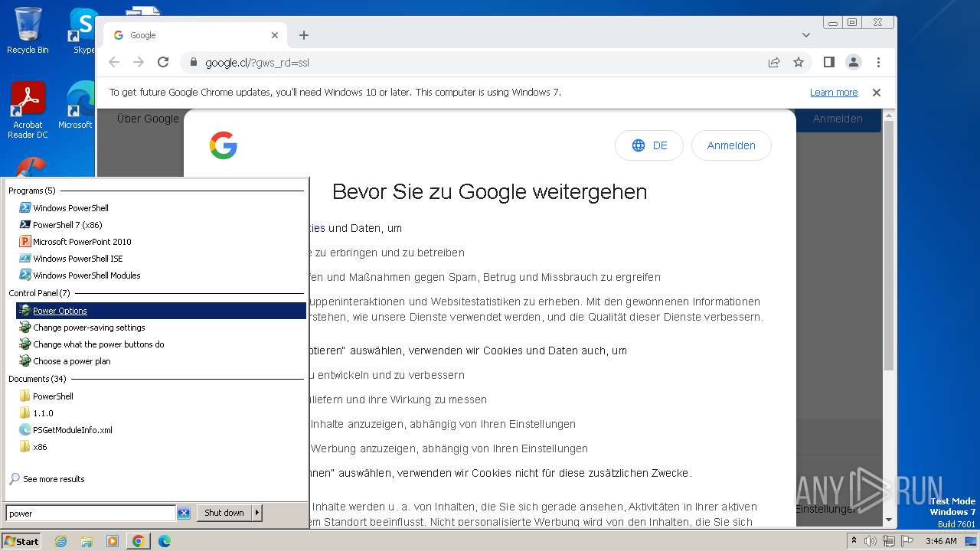Go forward in Chrome
Screen dimensions: 980x551
(139, 63)
